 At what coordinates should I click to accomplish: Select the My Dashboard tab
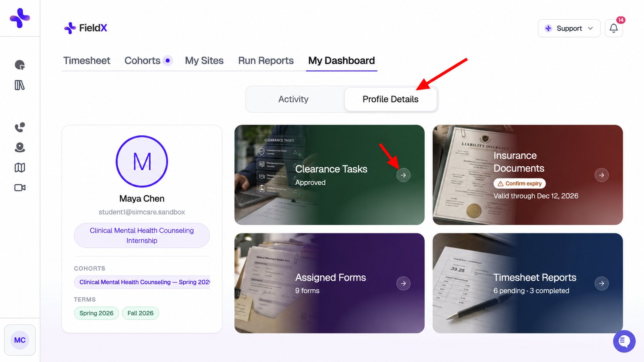coord(342,60)
